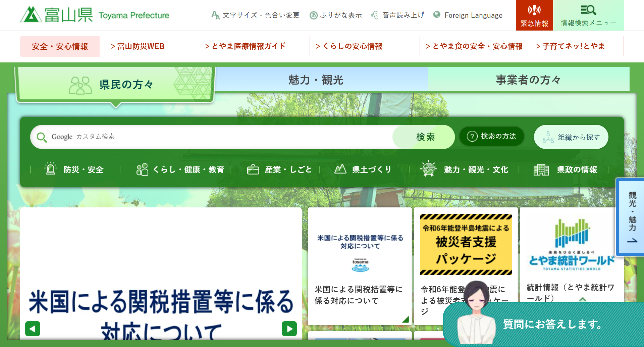
Task: Switch to the 事業者の方々 tab
Action: click(528, 80)
